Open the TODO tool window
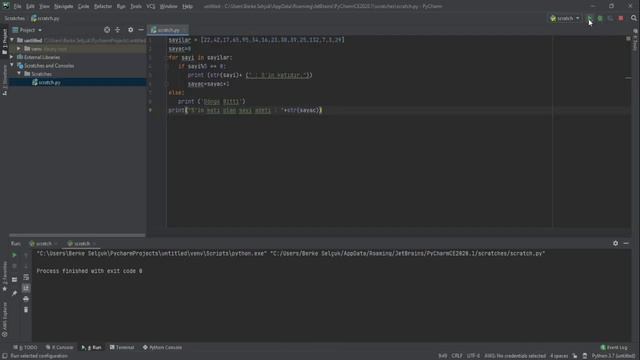Screen dimensions: 640x360 25,347
